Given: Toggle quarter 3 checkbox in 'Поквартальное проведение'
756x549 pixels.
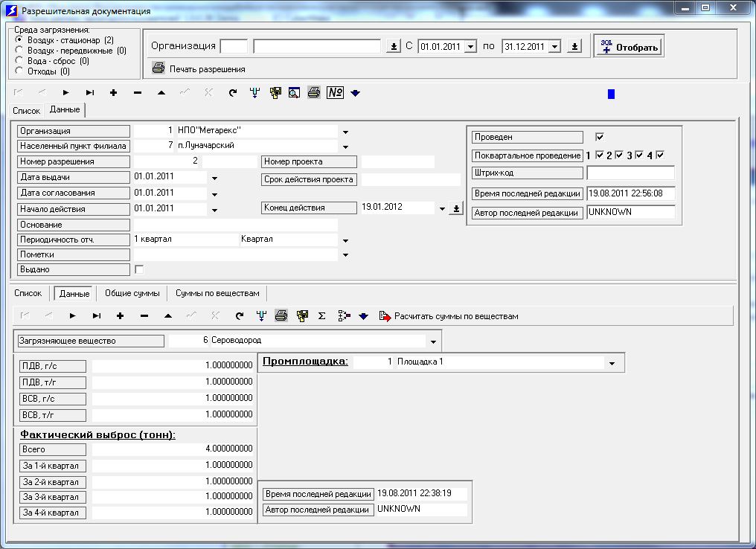Looking at the screenshot, I should coord(639,155).
